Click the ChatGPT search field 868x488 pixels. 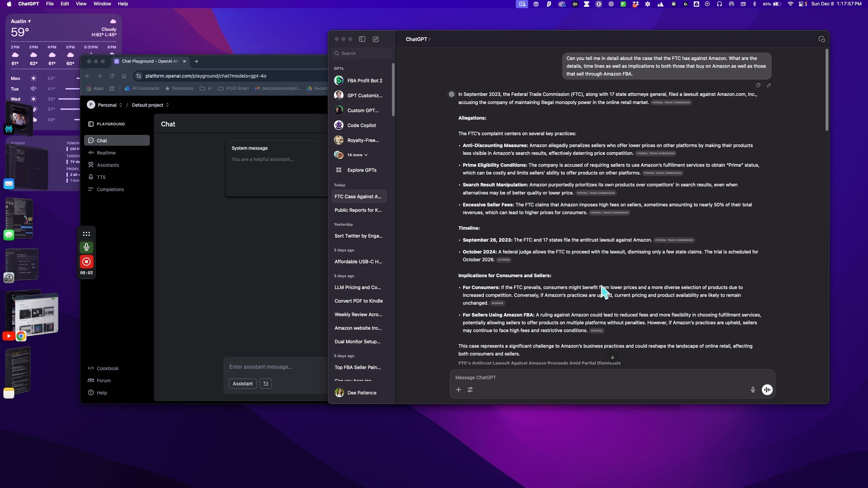point(362,53)
